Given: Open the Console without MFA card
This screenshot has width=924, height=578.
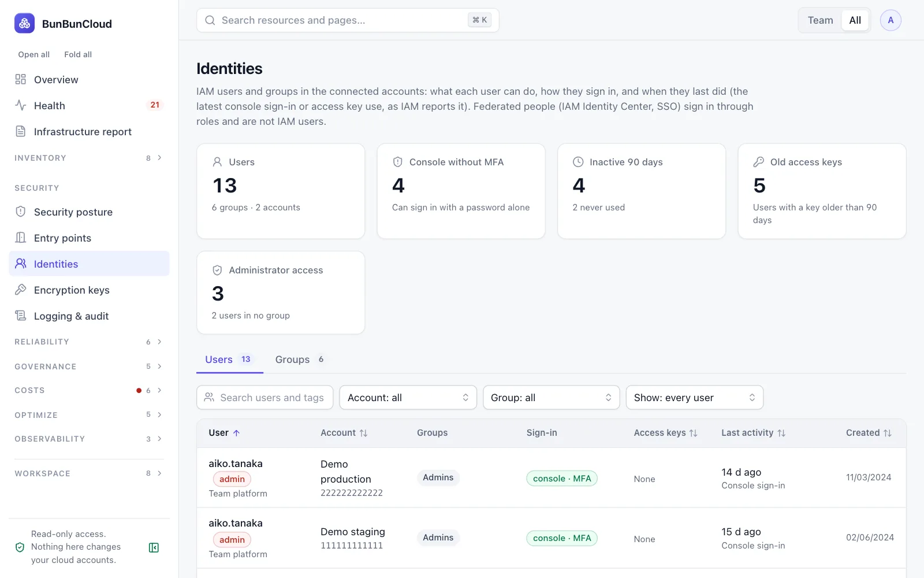Looking at the screenshot, I should 461,191.
